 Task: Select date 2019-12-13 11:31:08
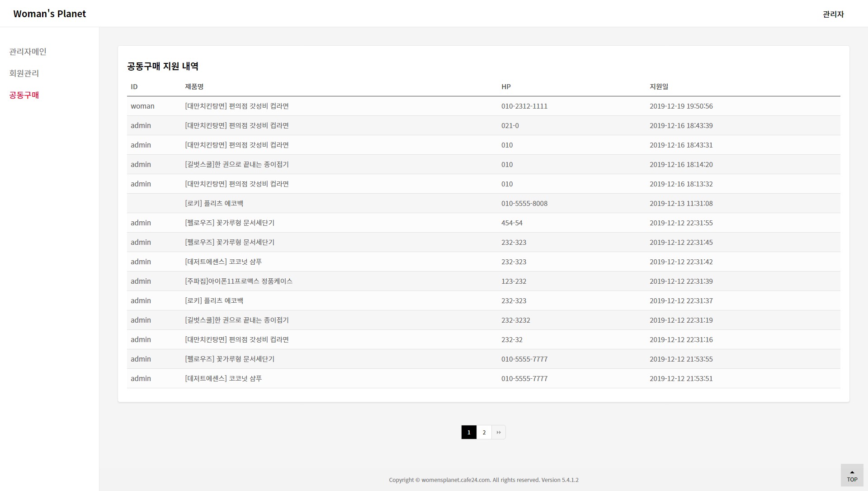tap(681, 204)
